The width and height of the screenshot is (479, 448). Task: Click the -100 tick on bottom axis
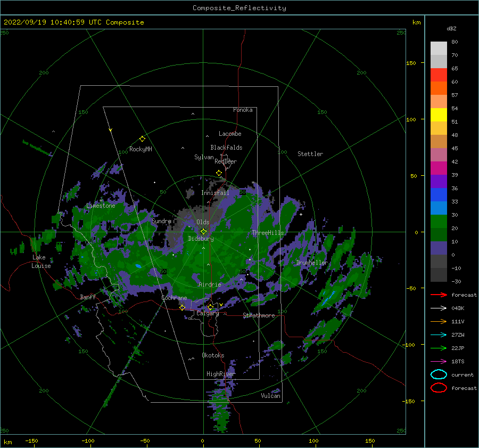coord(88,441)
